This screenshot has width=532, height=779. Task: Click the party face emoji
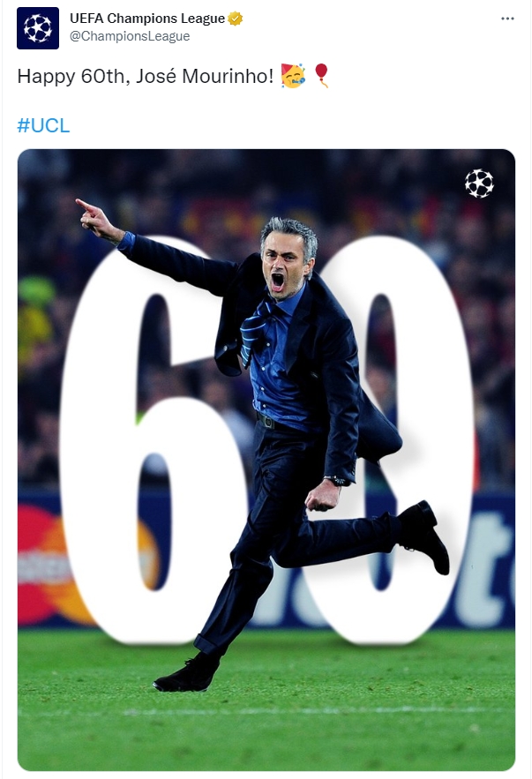pos(293,76)
